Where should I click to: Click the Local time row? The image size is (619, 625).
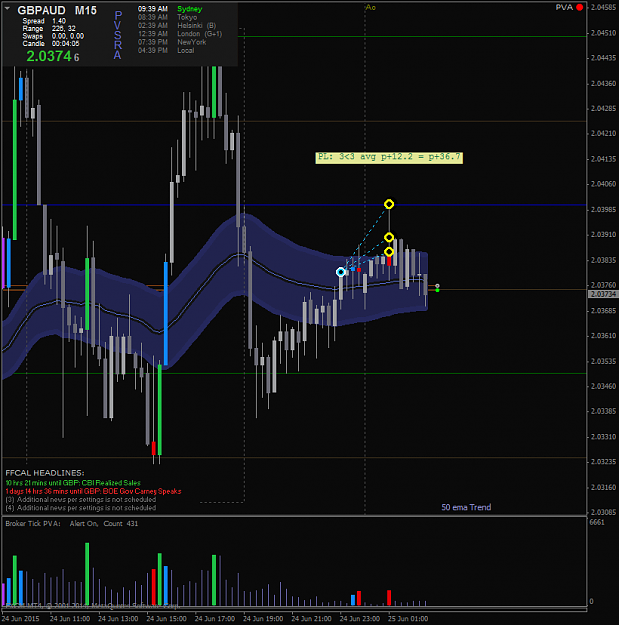pyautogui.click(x=166, y=50)
